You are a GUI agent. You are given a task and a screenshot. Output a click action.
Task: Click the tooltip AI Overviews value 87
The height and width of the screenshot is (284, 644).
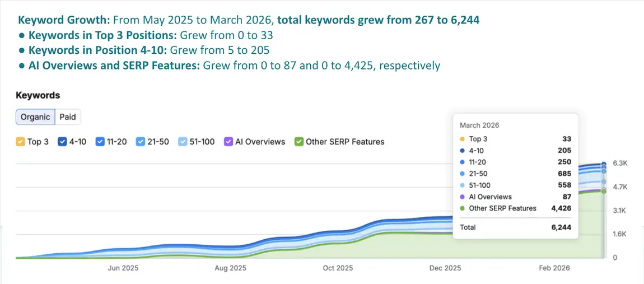(567, 197)
